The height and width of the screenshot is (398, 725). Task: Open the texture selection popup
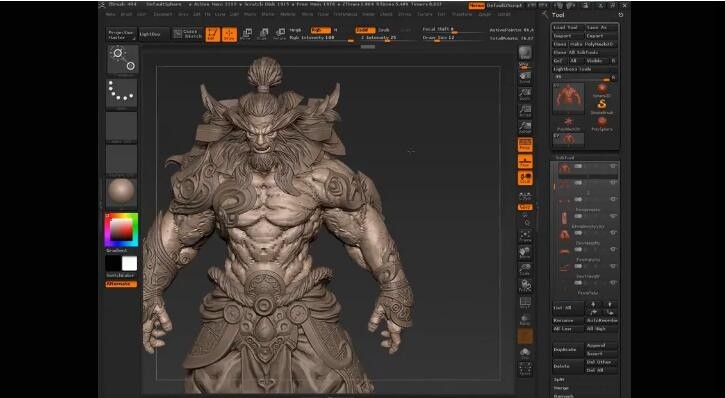122,159
